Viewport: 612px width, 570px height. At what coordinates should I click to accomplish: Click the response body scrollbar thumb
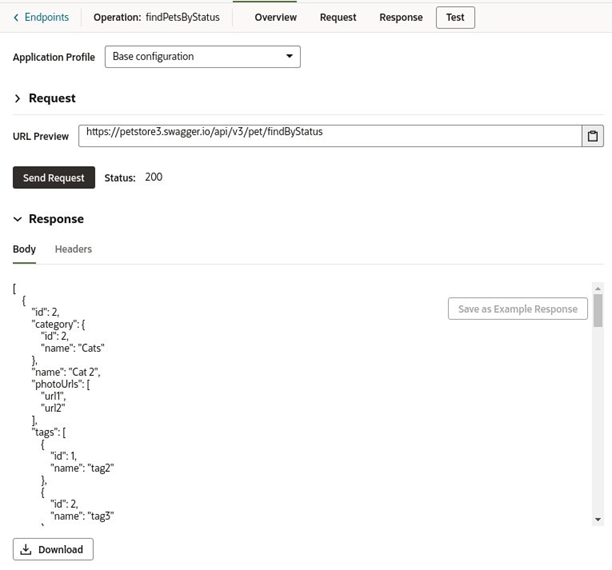(598, 311)
